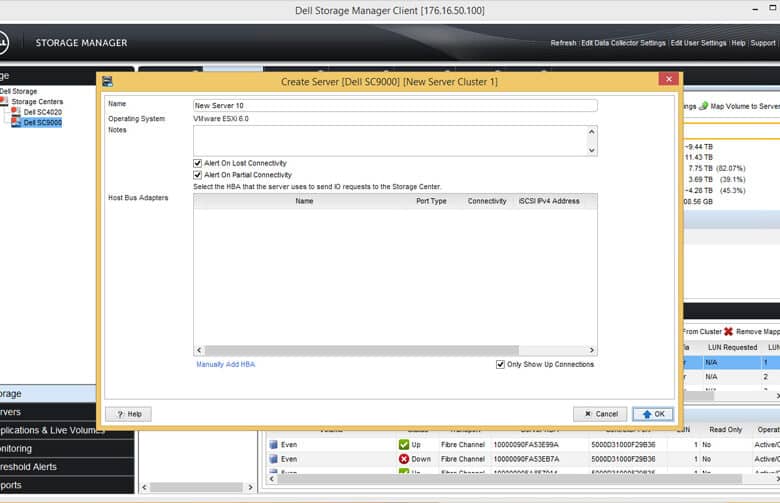The height and width of the screenshot is (503, 780).
Task: Open the Storage navigation section
Action: (x=48, y=394)
